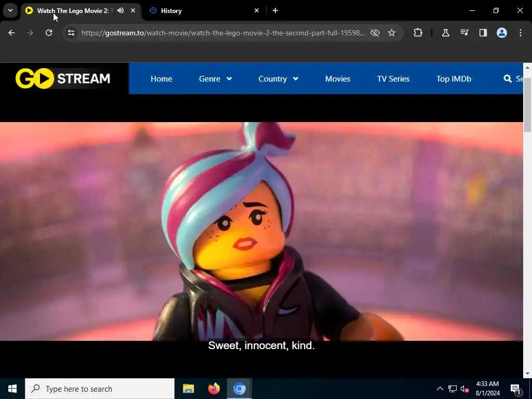532x399 pixels.
Task: Open the tab search dropdown arrow
Action: pyautogui.click(x=10, y=10)
